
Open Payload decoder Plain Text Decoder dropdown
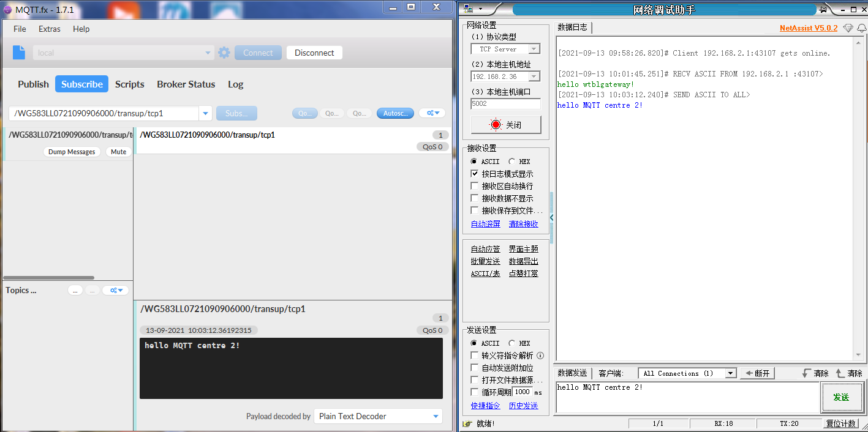click(378, 416)
